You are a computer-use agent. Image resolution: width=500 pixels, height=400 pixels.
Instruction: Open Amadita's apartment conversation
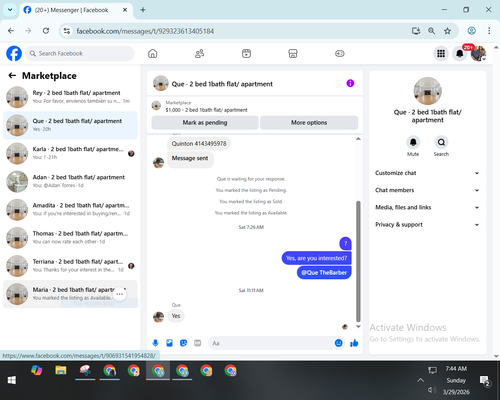[x=70, y=210]
